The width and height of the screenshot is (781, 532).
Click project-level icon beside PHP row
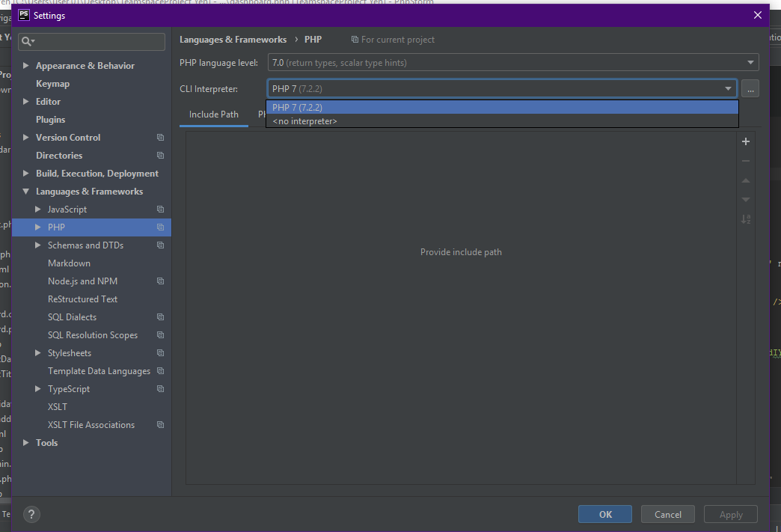tap(160, 227)
